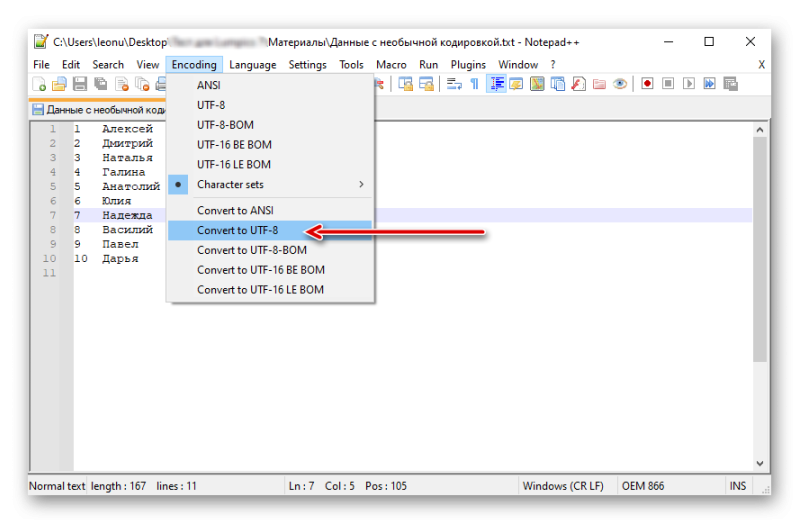
Task: Toggle the indent guide icon
Action: (496, 84)
